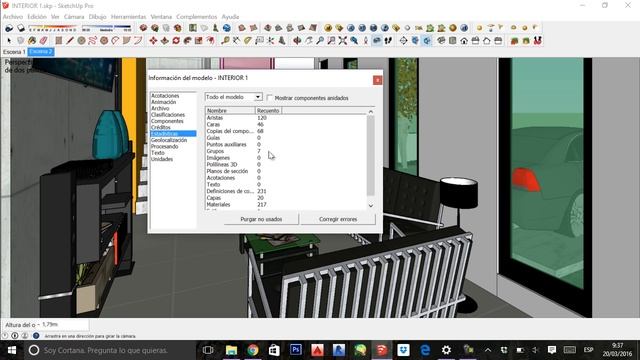Open the Edición menu
The width and height of the screenshot is (640, 360).
(37, 17)
